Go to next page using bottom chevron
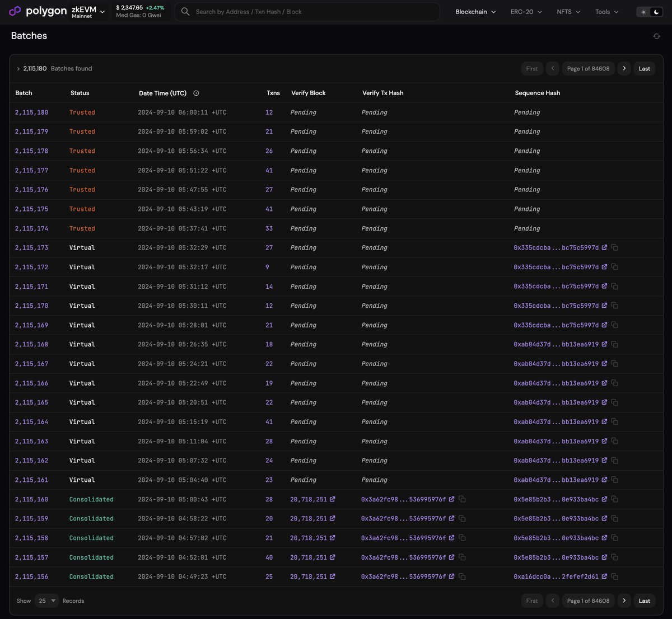 (x=624, y=601)
